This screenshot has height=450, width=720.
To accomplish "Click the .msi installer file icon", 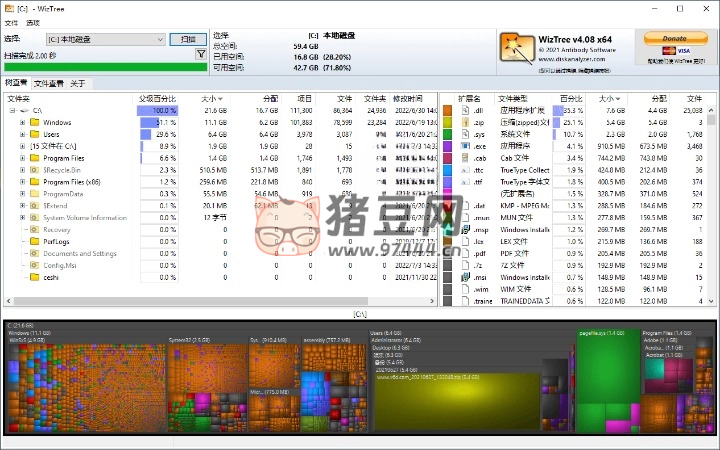I will pos(467,277).
